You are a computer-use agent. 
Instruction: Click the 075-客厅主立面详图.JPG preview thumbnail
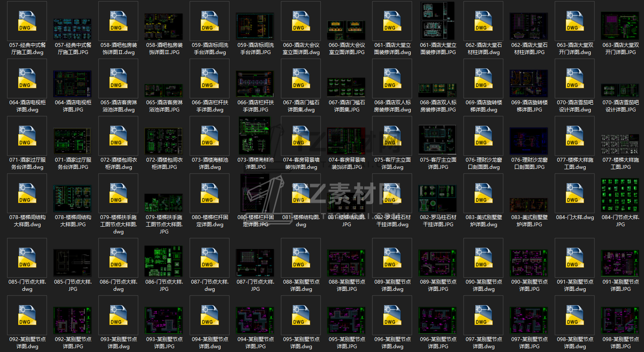(438, 140)
